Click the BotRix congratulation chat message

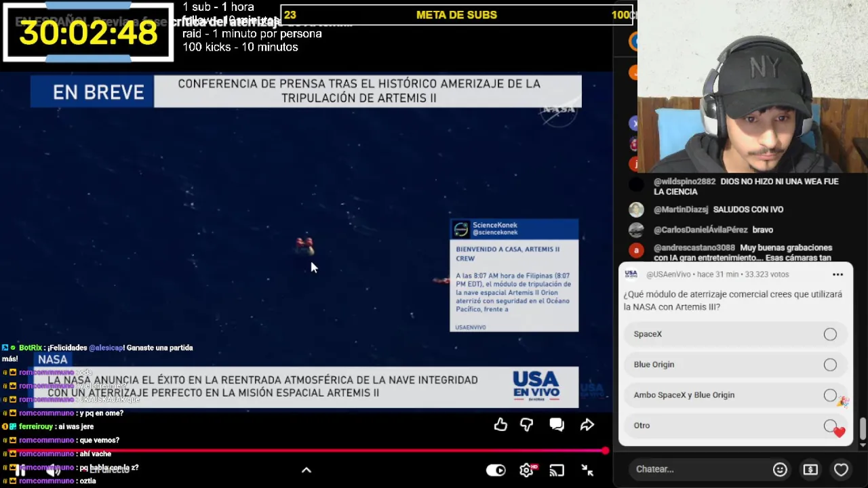99,352
